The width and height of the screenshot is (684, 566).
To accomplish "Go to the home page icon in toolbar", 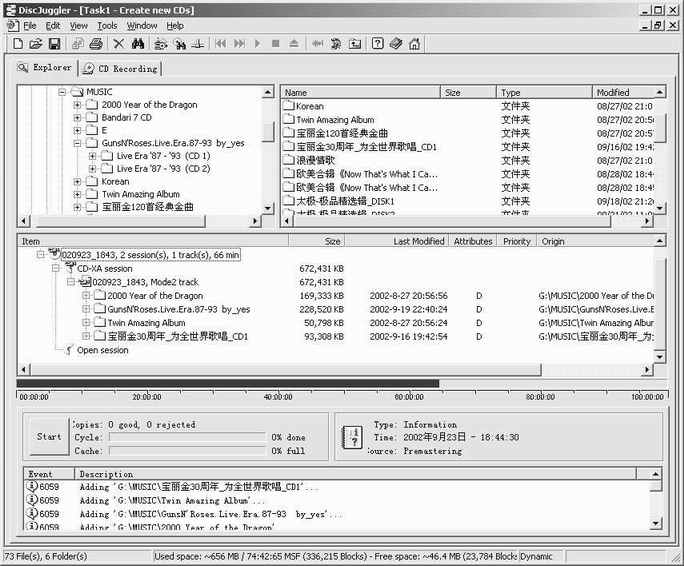I will tap(414, 44).
